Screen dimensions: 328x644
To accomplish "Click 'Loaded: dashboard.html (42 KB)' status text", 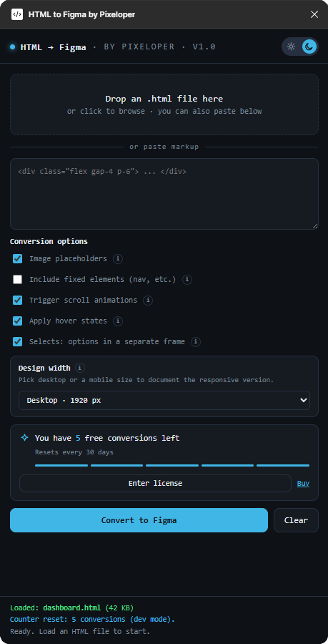I will click(71, 608).
